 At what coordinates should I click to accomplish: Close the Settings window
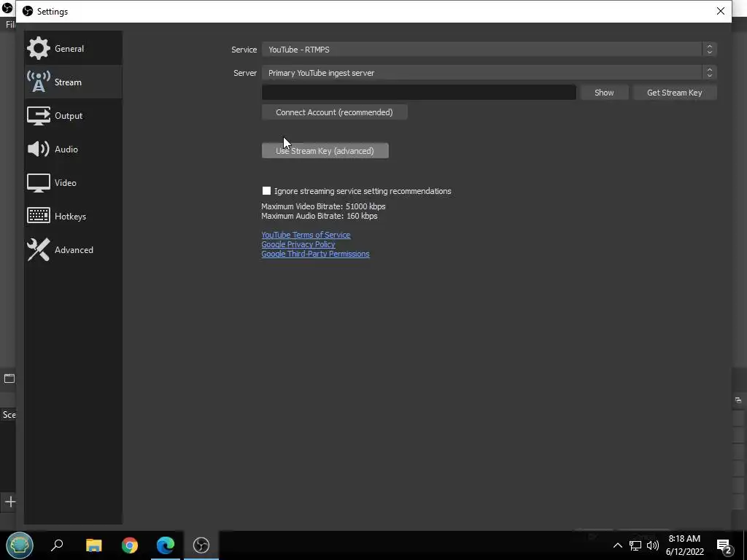pyautogui.click(x=720, y=11)
